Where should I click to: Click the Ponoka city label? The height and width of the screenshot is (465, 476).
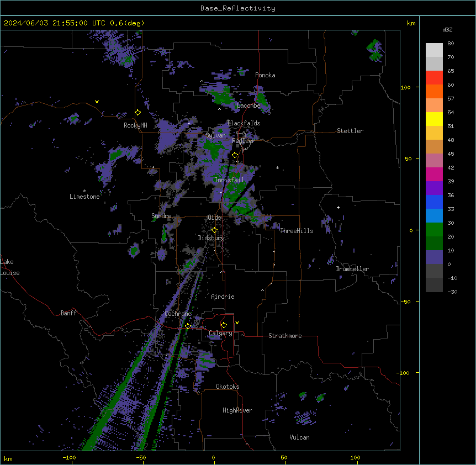pos(265,75)
